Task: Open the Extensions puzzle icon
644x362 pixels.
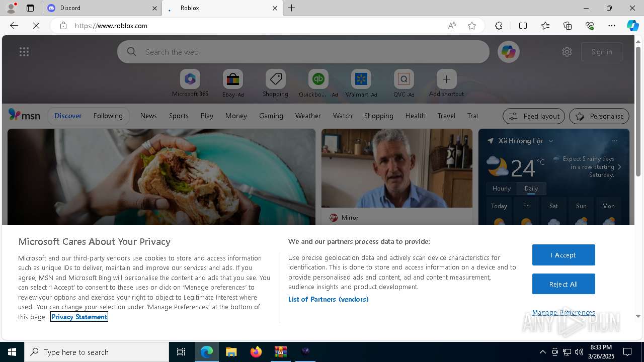Action: (x=499, y=26)
